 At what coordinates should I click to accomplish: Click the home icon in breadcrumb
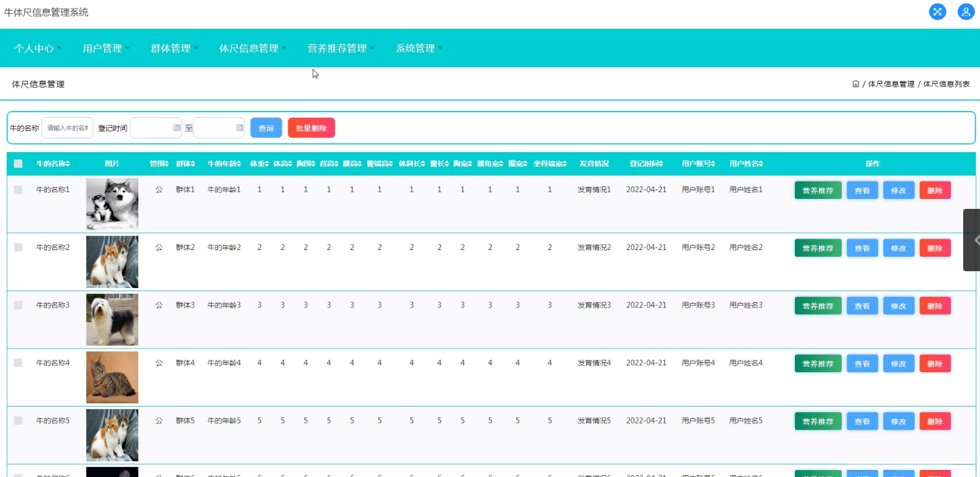click(x=855, y=84)
